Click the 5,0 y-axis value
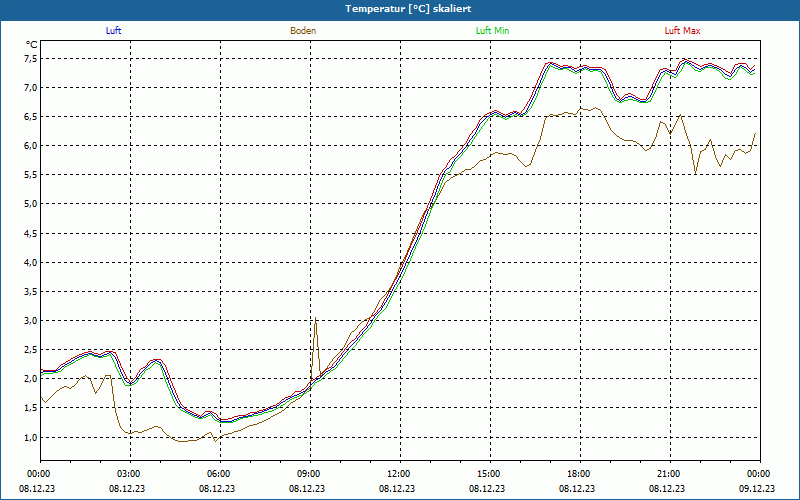Image resolution: width=800 pixels, height=500 pixels. click(x=31, y=204)
